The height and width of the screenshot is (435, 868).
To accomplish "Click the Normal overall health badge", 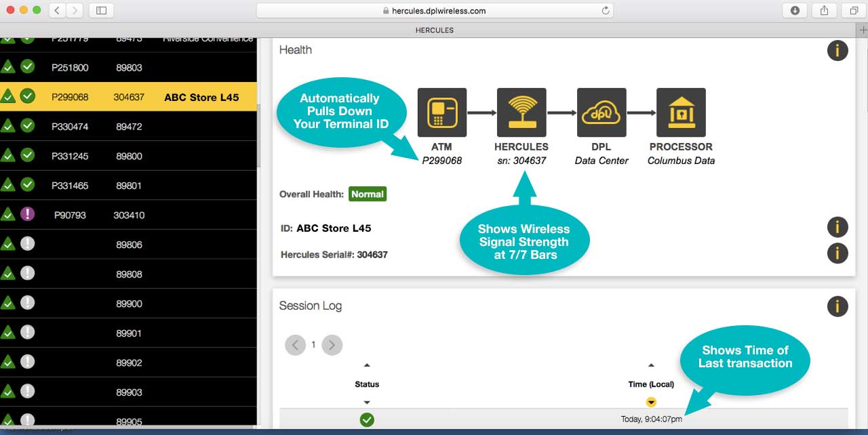I will coord(368,194).
